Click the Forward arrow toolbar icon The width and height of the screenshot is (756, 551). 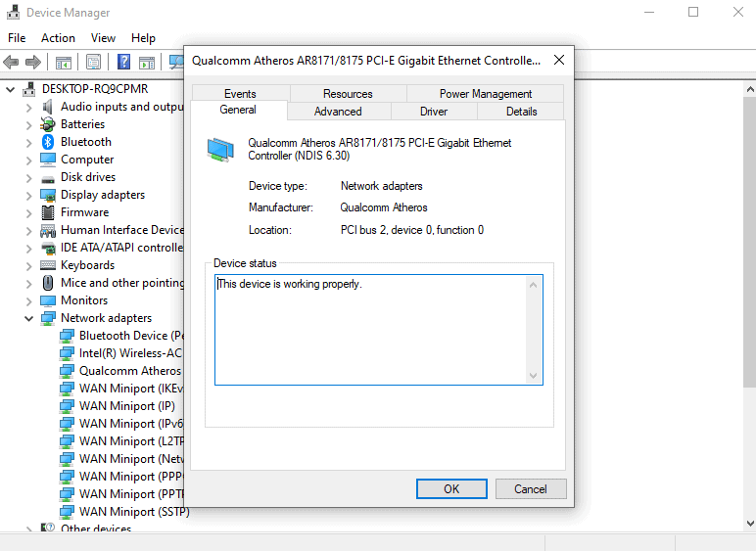pos(32,62)
